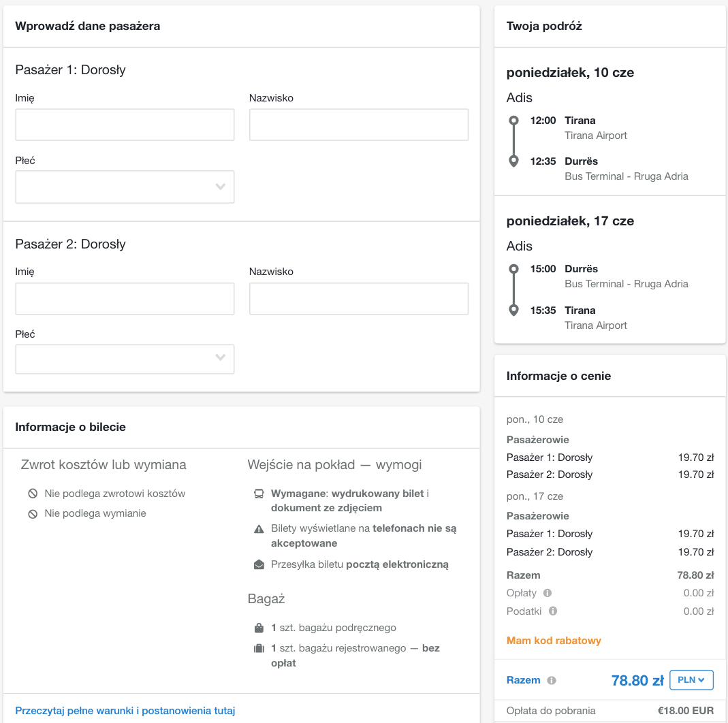Click the blue Razem total label
Screen dimensions: 728x723
pyautogui.click(x=523, y=680)
